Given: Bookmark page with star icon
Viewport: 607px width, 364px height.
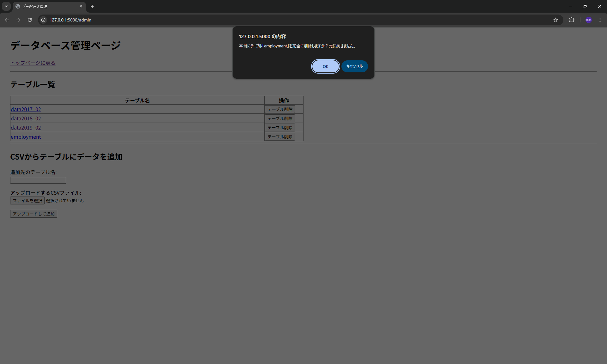Looking at the screenshot, I should pos(555,20).
